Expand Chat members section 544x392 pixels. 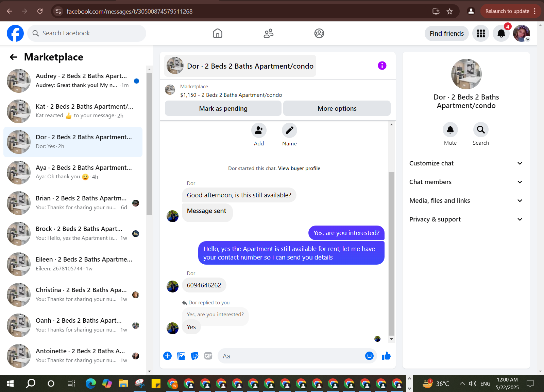pyautogui.click(x=466, y=182)
